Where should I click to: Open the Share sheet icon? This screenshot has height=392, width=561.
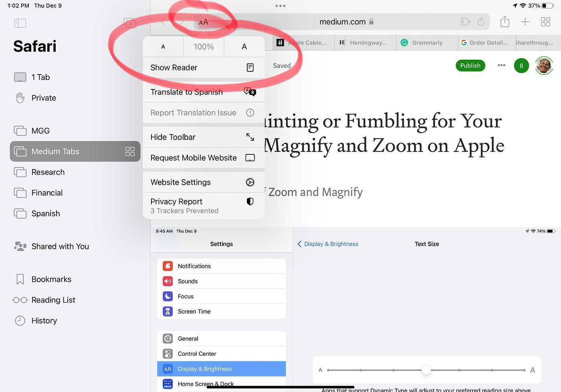point(505,22)
